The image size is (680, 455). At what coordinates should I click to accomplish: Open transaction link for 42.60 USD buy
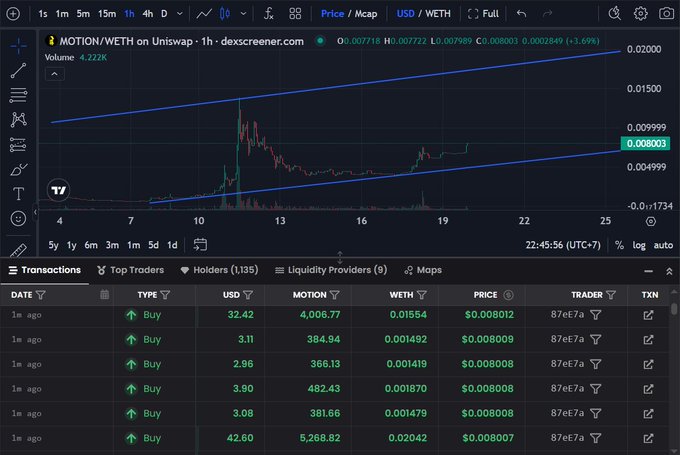tap(648, 438)
